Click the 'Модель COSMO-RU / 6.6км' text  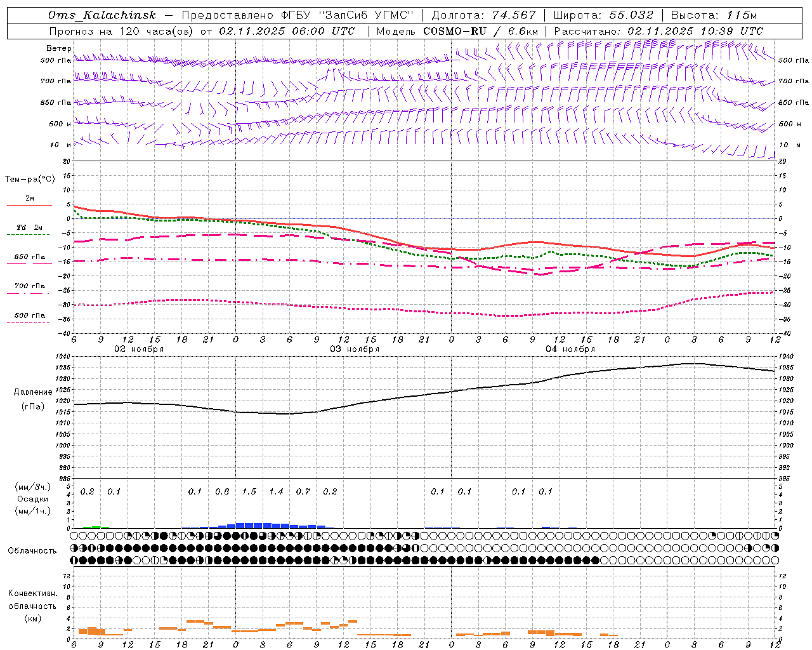[x=457, y=31]
